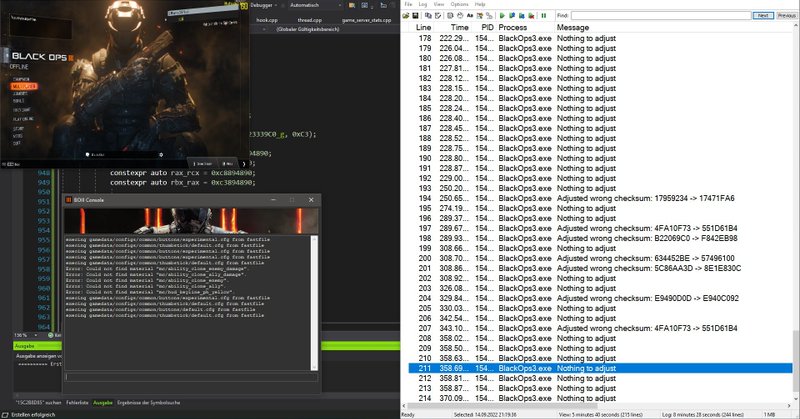This screenshot has width=800, height=419.
Task: Select the Ausgabe bottom tab
Action: 103,403
